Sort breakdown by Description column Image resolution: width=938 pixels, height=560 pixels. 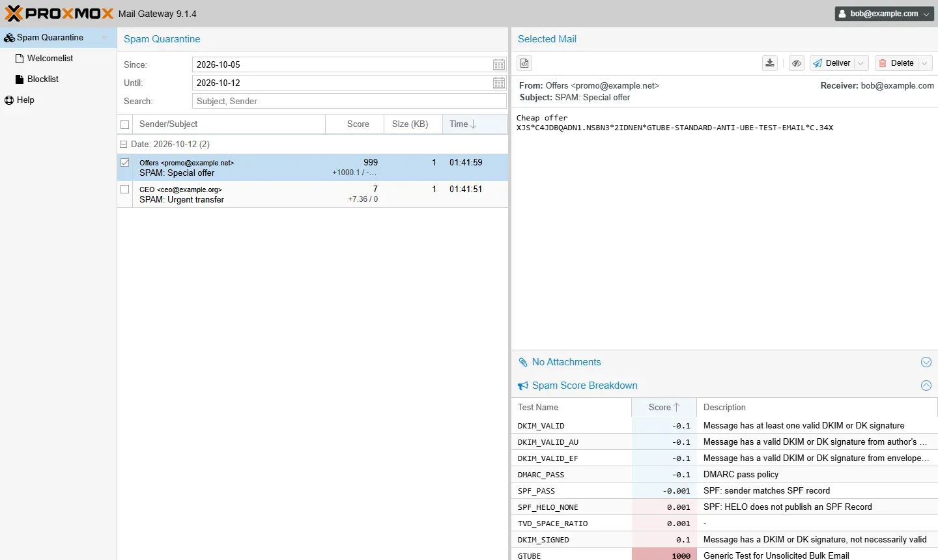pos(817,408)
